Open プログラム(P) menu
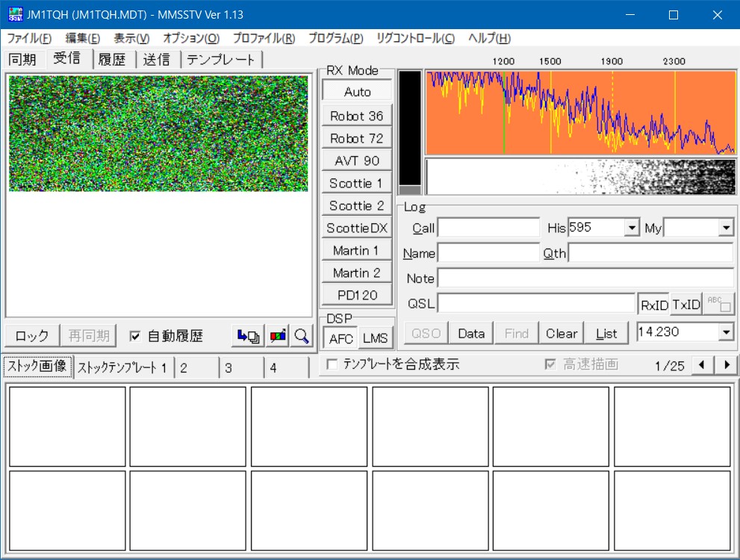Screen dimensions: 740x560 (336, 38)
